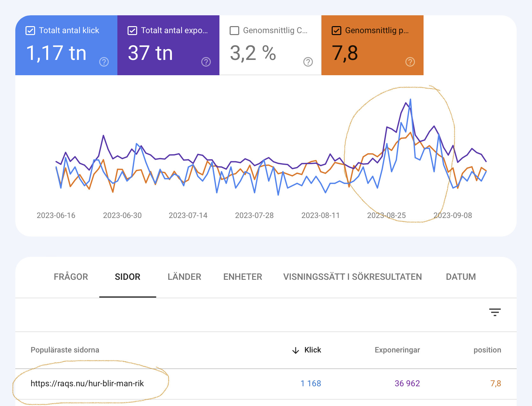Sort table by Exponeringar column
This screenshot has height=406, width=532.
[397, 350]
